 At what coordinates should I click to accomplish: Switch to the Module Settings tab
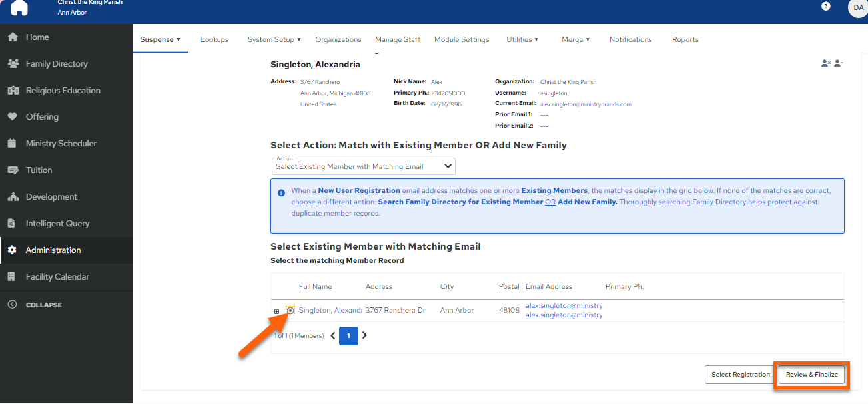pyautogui.click(x=462, y=39)
